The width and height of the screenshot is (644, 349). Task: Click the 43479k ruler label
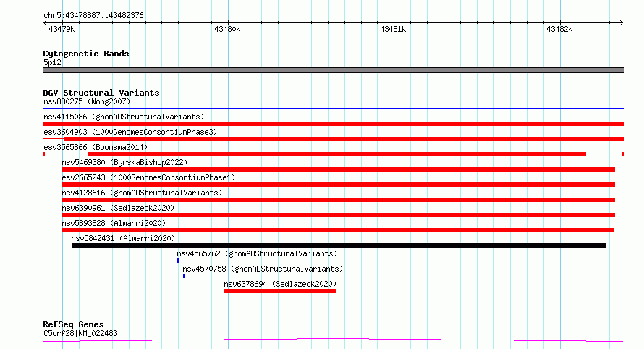62,29
